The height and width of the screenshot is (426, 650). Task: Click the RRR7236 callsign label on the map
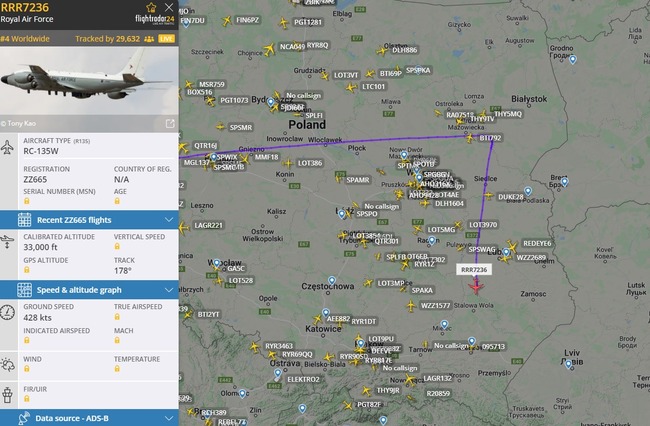pyautogui.click(x=474, y=270)
